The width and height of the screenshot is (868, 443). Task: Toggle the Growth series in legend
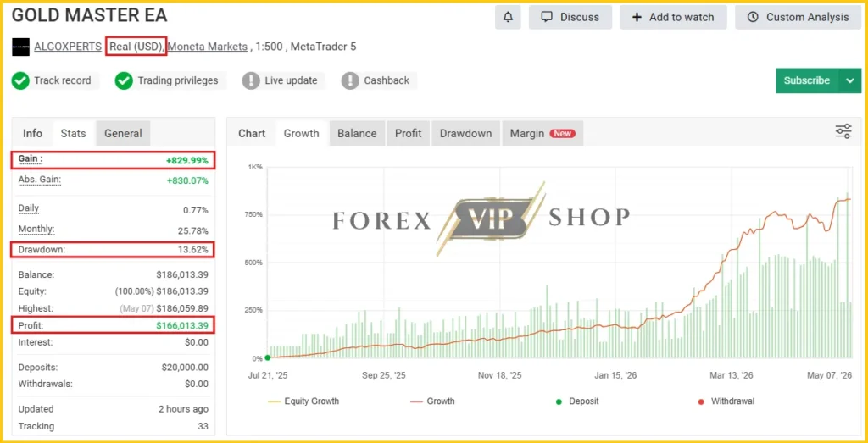(433, 401)
